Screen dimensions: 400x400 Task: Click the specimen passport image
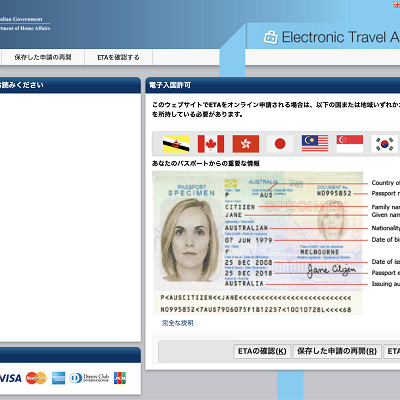point(258,243)
